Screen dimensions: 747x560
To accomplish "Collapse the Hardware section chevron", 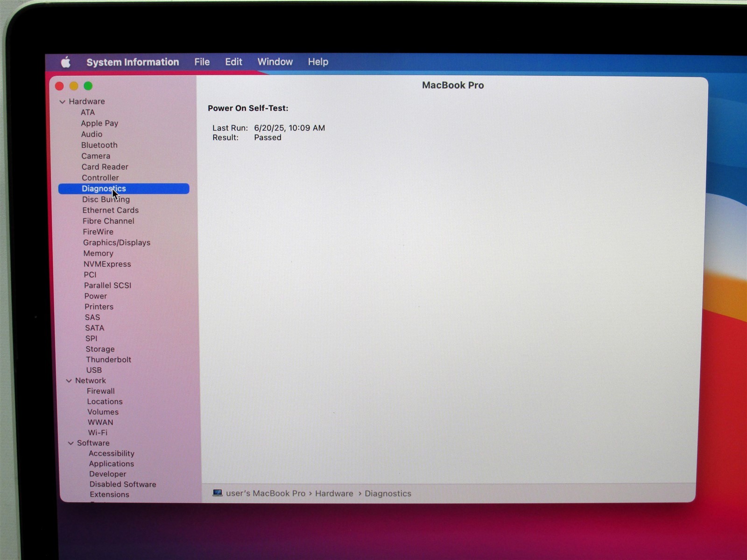I will tap(62, 102).
